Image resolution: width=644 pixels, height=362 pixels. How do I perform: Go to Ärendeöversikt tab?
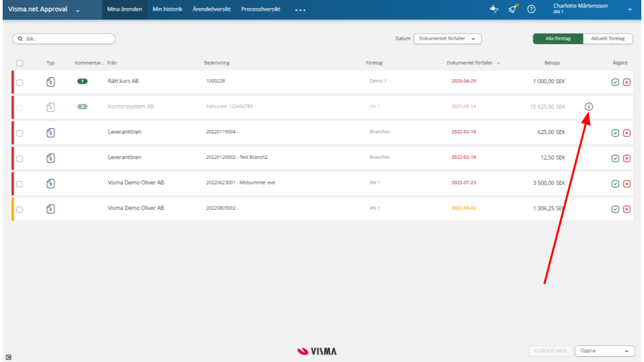[211, 9]
